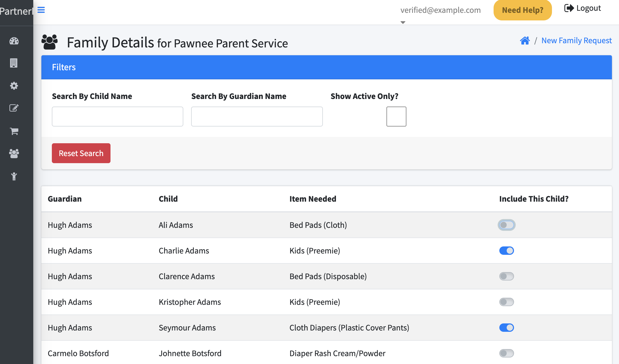This screenshot has height=364, width=619.
Task: Click the edit pencil sidebar icon
Action: 14,108
